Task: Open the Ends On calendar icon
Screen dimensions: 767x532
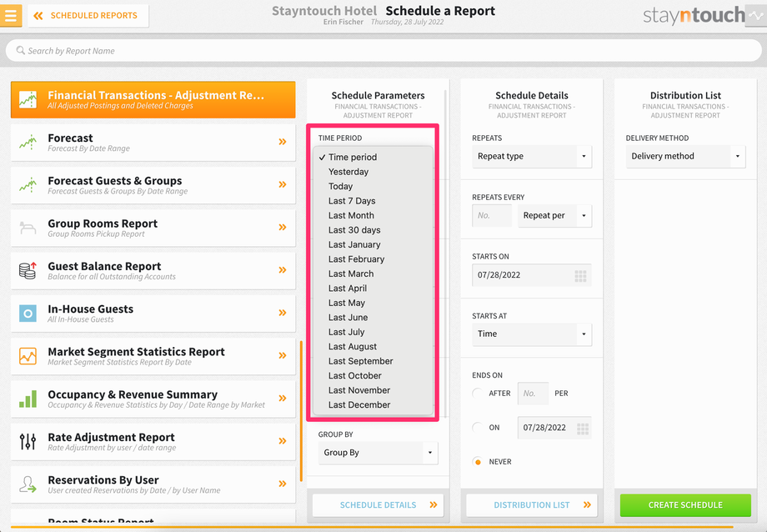Action: click(583, 429)
